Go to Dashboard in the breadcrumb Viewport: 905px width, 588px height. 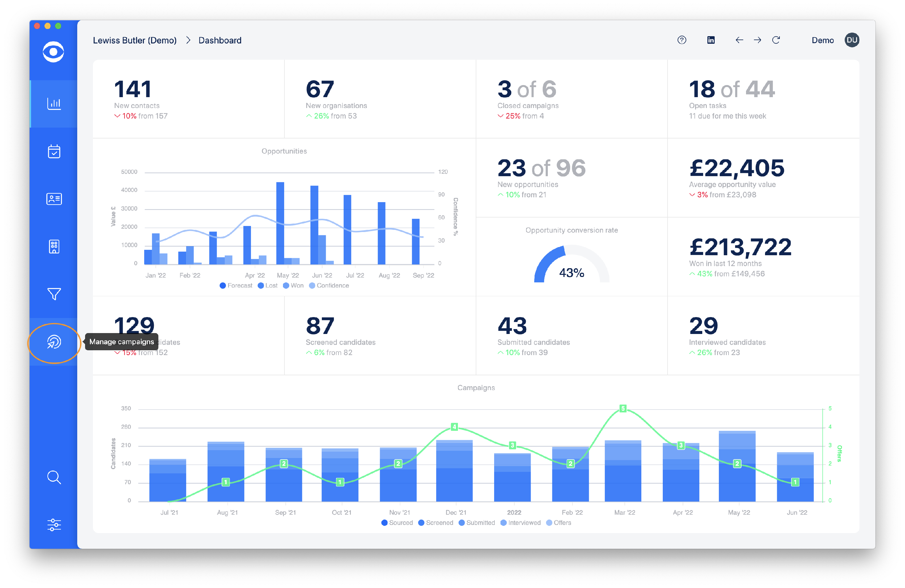tap(220, 40)
